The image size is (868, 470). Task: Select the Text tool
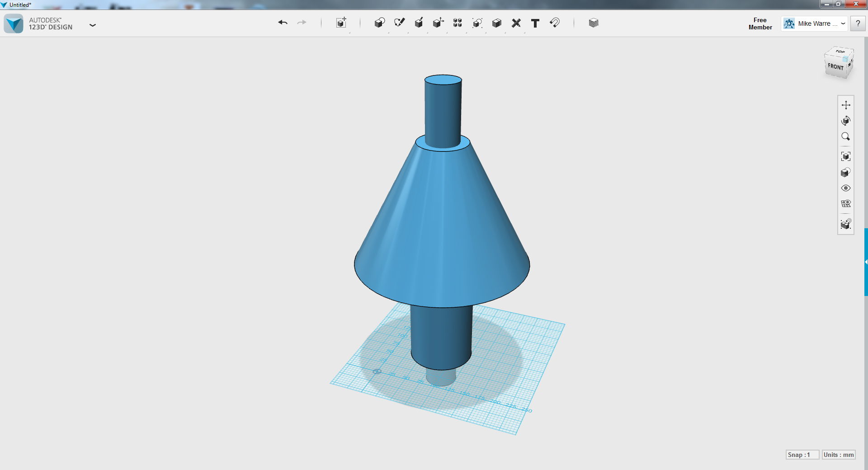535,23
